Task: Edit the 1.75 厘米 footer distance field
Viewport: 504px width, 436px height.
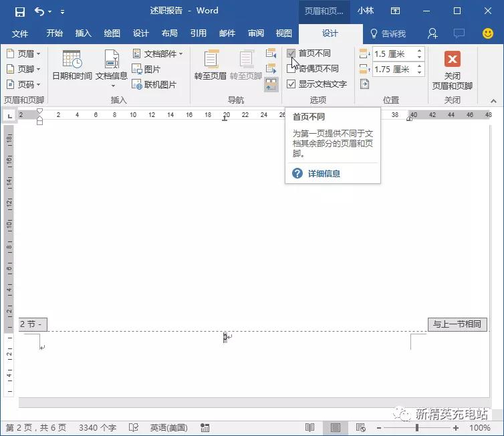Action: pos(394,69)
